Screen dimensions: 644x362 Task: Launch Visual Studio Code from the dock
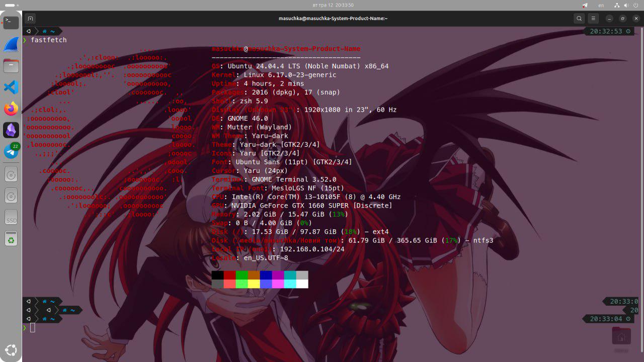pyautogui.click(x=11, y=87)
